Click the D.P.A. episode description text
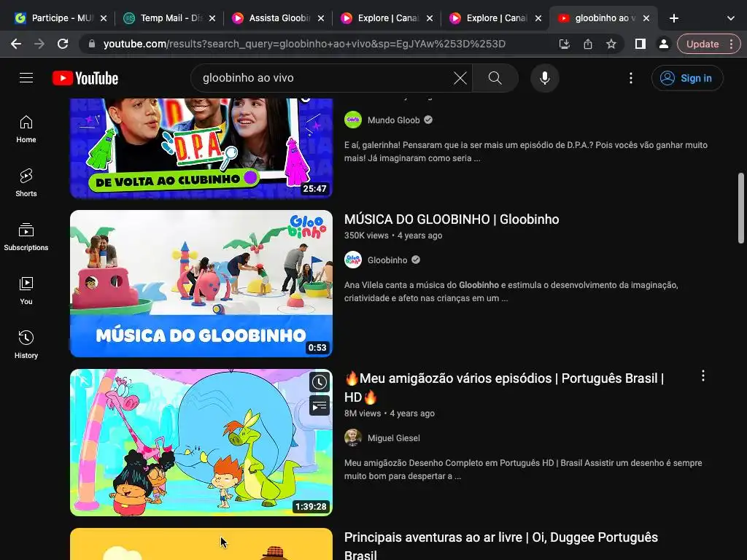Screen dimensions: 747x560 [526, 152]
